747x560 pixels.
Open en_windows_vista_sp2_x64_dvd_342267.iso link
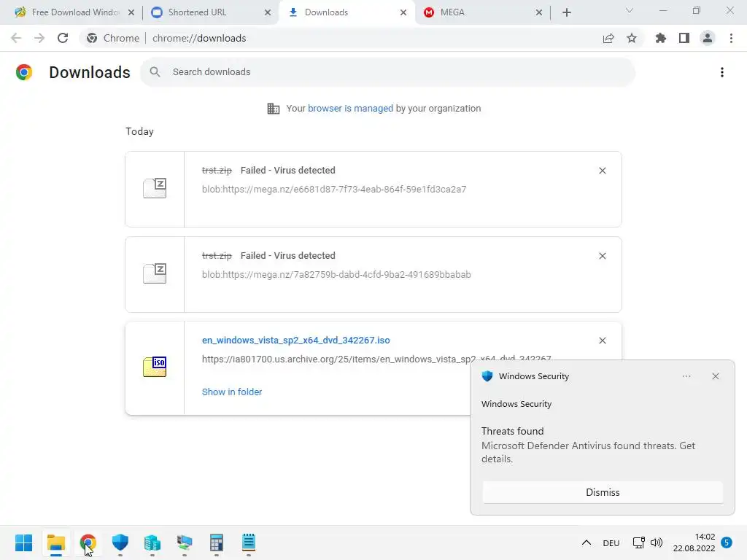pos(296,340)
